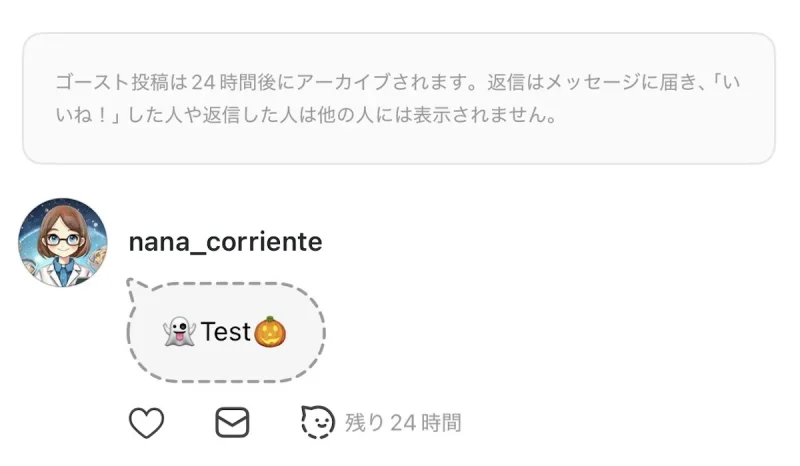Screen dimensions: 800x466
Task: Click the ghost post info banner box
Action: click(399, 98)
